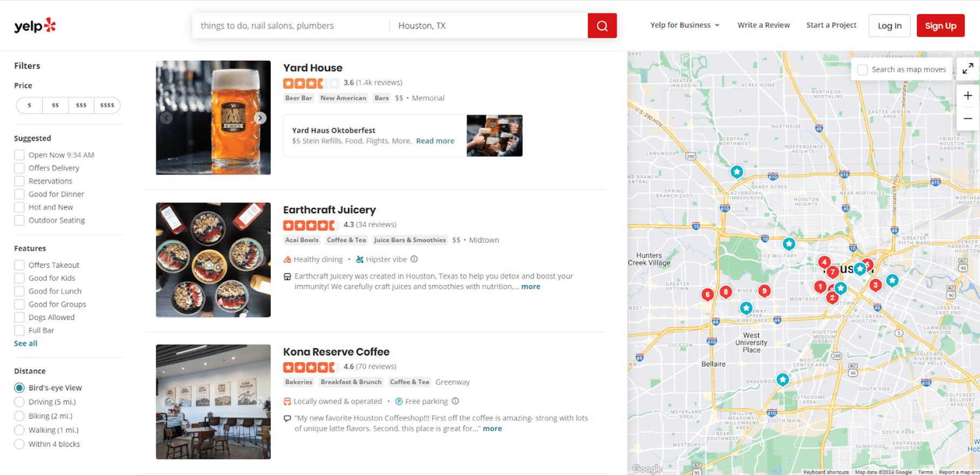The width and height of the screenshot is (980, 475).
Task: Expand the map to full screen
Action: click(968, 69)
